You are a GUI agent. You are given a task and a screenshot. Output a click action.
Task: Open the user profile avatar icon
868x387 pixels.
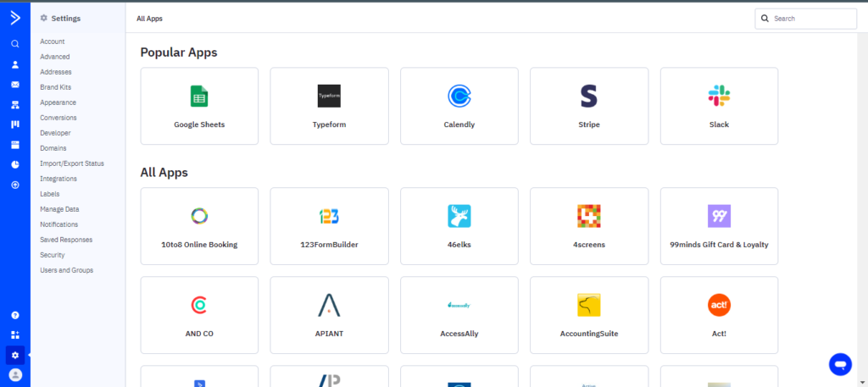click(x=15, y=375)
